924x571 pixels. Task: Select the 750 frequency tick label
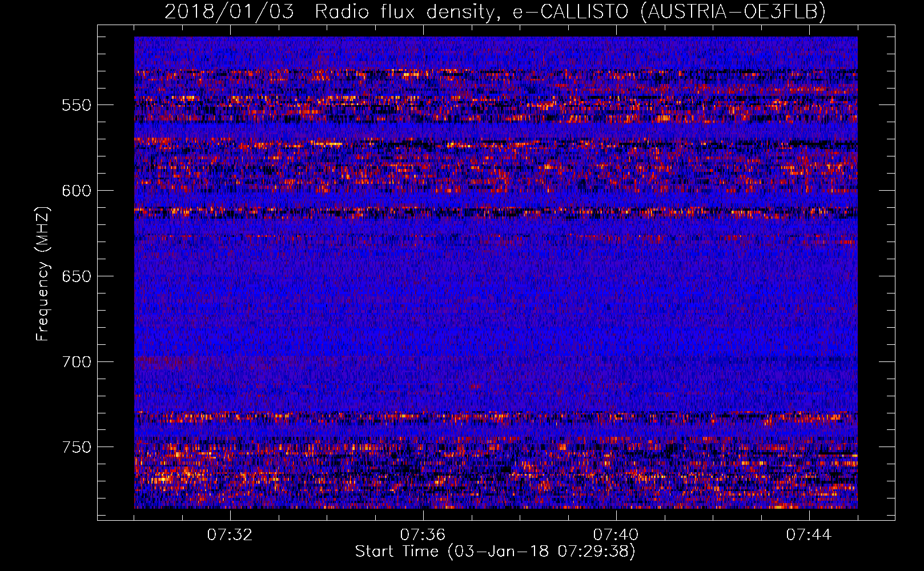point(77,447)
